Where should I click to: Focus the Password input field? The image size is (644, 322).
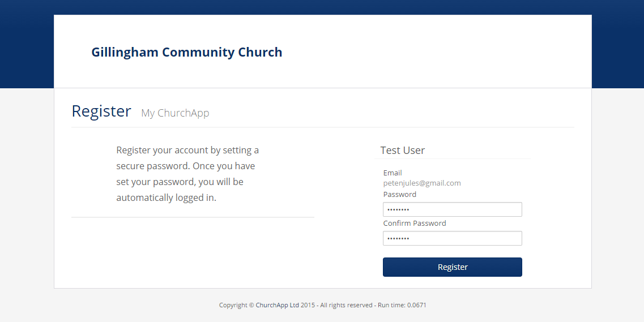(x=452, y=209)
